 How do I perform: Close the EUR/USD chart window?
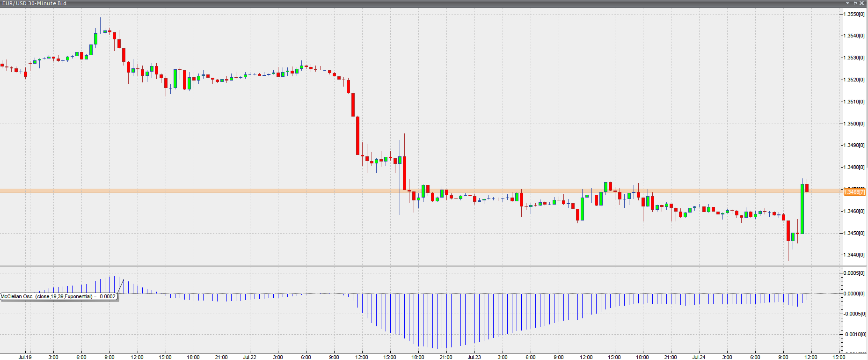[862, 3]
